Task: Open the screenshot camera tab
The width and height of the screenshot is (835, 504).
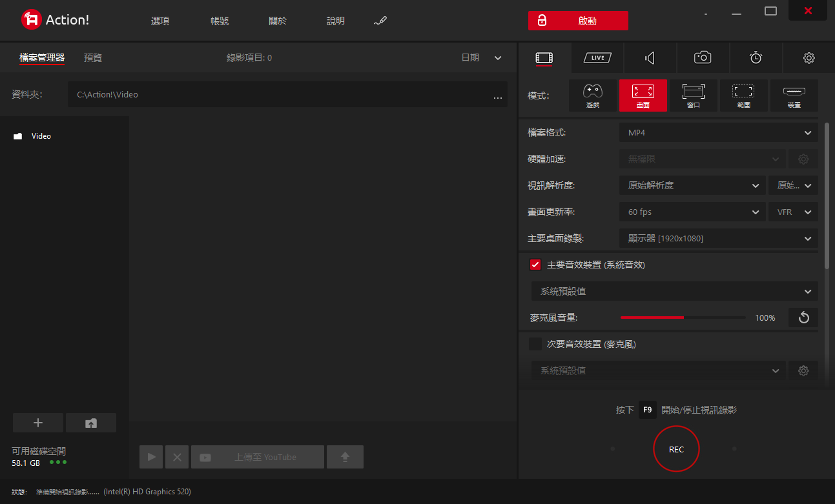Action: pos(703,58)
